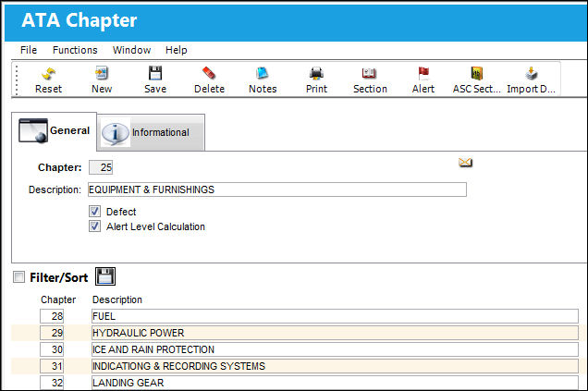Click the Import D... toolbar icon
Image resolution: width=588 pixels, height=391 pixels.
click(x=531, y=73)
